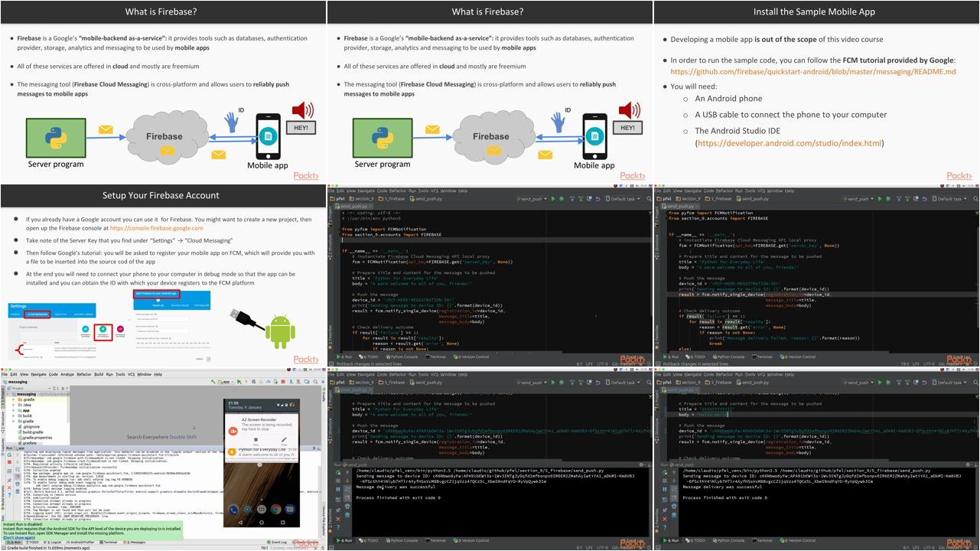Viewport: 980px width, 551px height.
Task: Open the Build menu in Android Studio
Action: click(x=99, y=374)
